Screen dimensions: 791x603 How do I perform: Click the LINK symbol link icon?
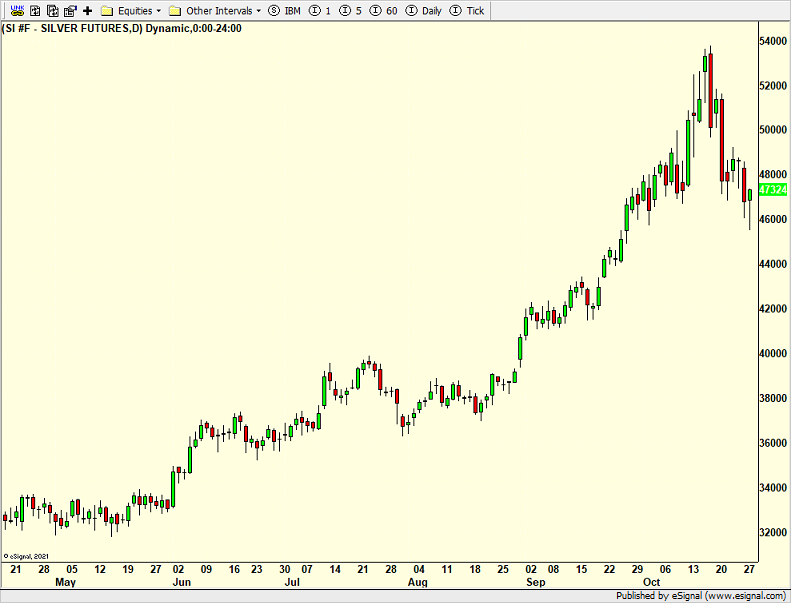point(16,10)
